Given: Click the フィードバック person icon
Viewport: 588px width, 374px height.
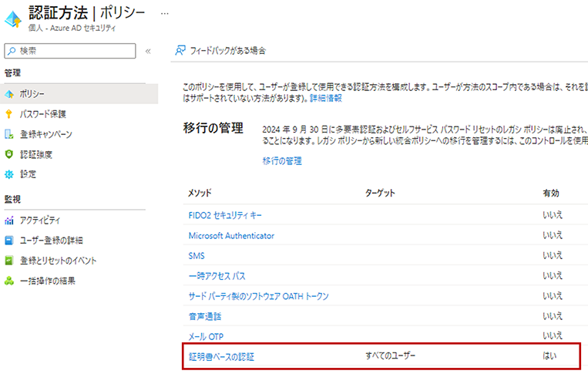Looking at the screenshot, I should pyautogui.click(x=180, y=50).
